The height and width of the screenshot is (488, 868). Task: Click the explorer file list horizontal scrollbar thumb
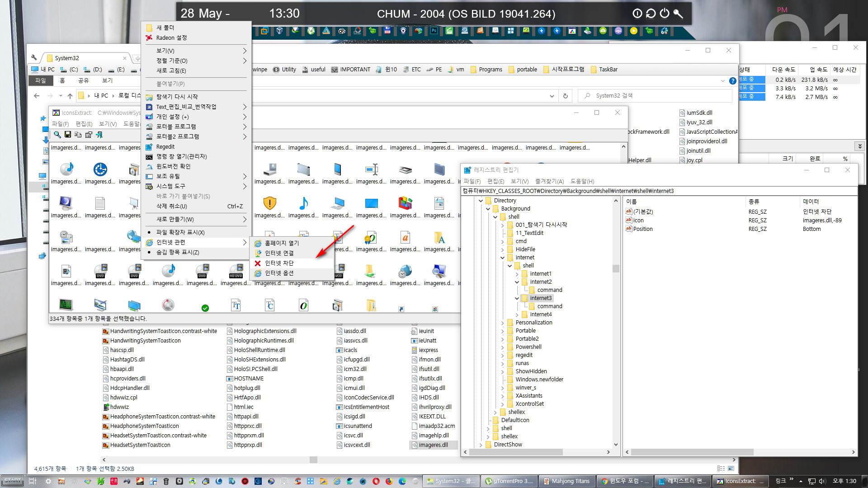click(313, 460)
